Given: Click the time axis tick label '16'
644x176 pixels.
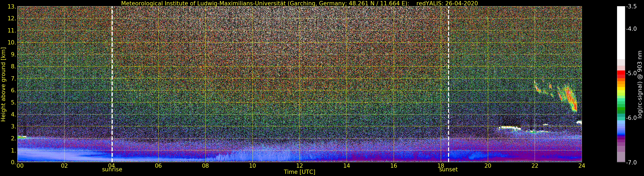Looking at the screenshot, I should coord(393,166).
